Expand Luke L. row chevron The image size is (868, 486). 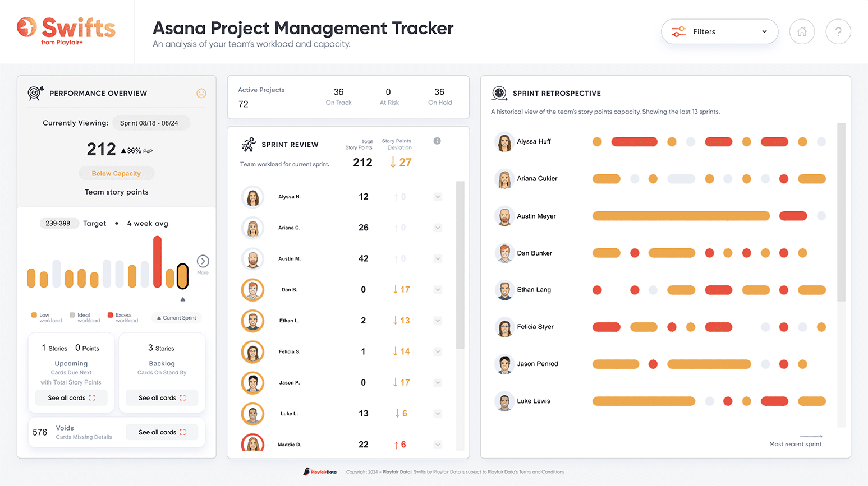coord(438,414)
